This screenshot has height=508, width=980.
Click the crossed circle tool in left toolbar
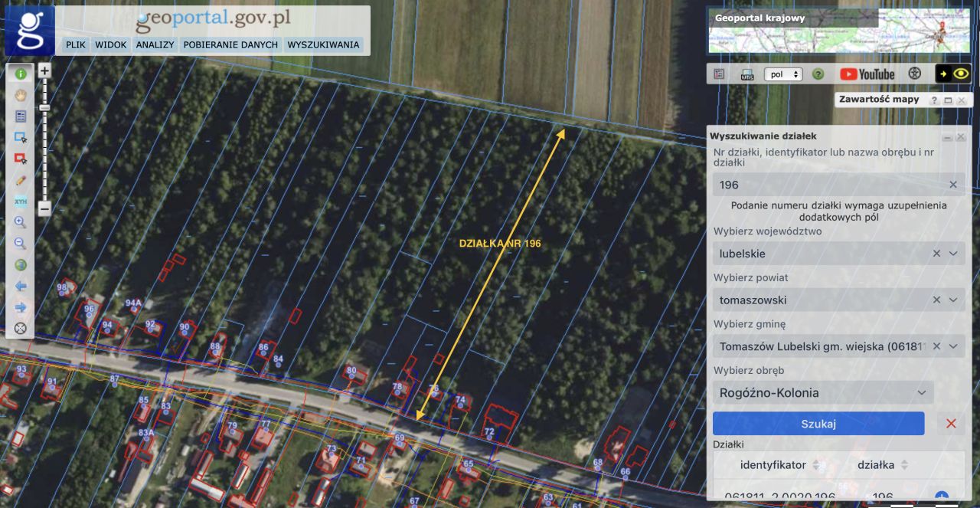point(21,328)
